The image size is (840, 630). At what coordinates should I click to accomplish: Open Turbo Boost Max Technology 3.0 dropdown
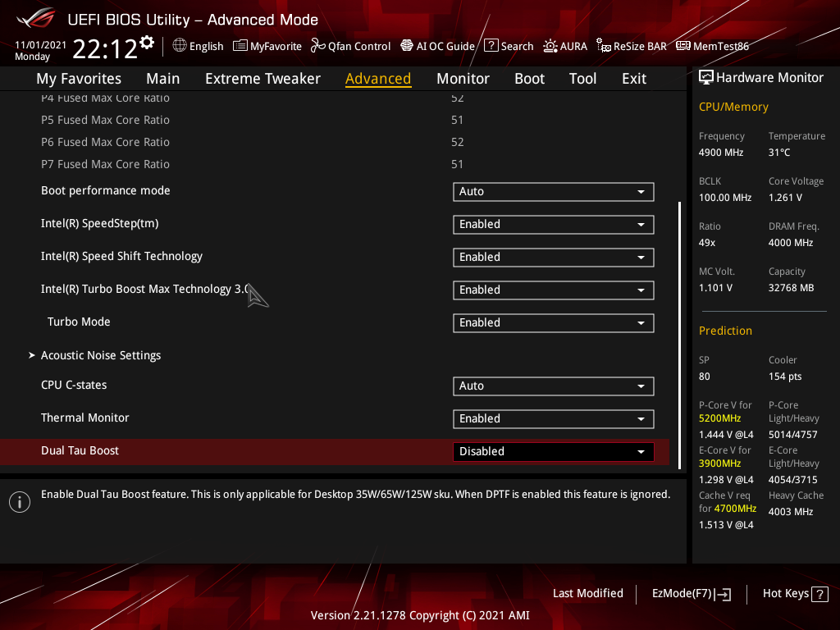point(554,290)
